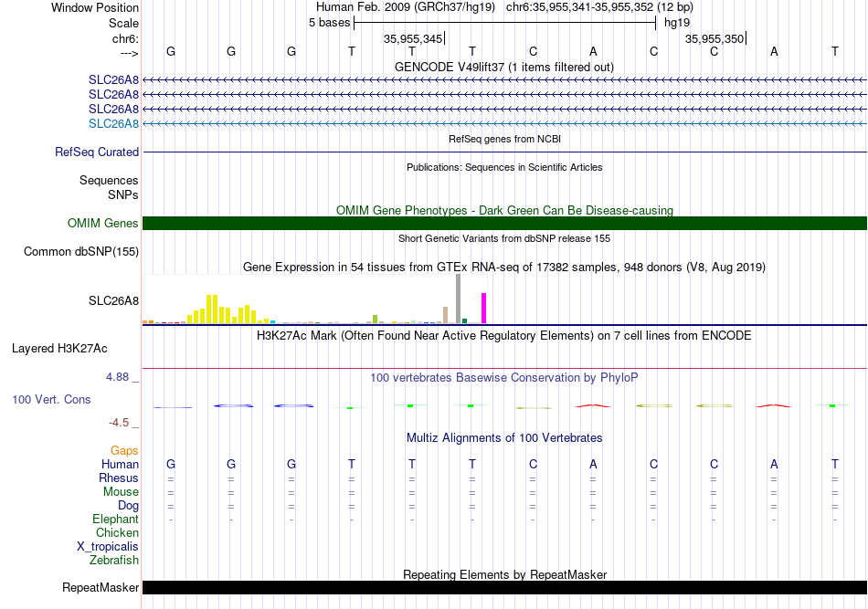Click the black RepeatMasker track bar
868x609 pixels.
pyautogui.click(x=504, y=587)
